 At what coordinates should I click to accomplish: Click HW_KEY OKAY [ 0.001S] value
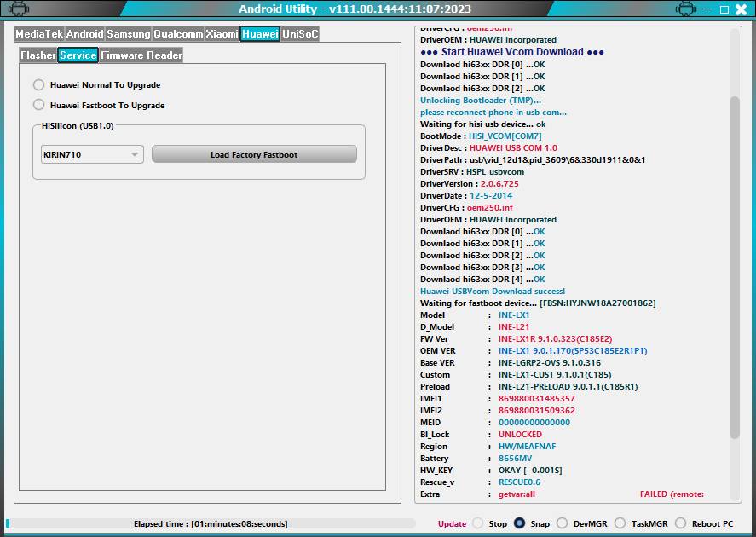pyautogui.click(x=530, y=470)
